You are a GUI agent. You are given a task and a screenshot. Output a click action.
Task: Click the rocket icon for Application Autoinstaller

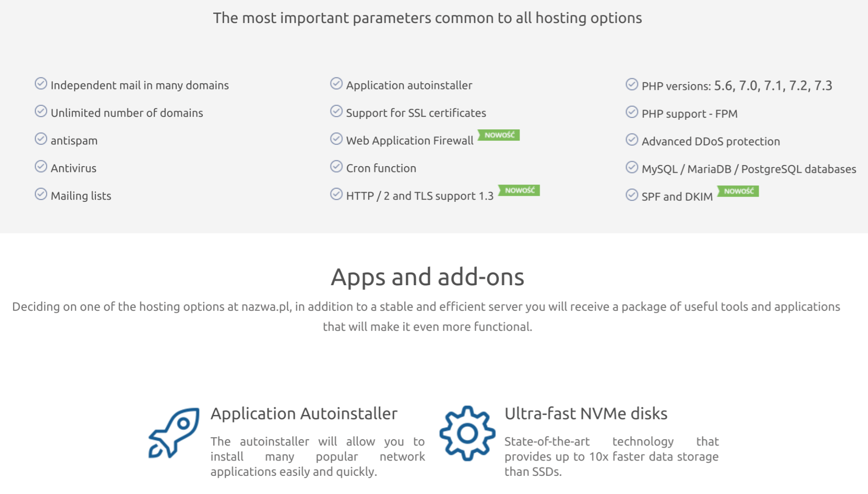click(174, 433)
